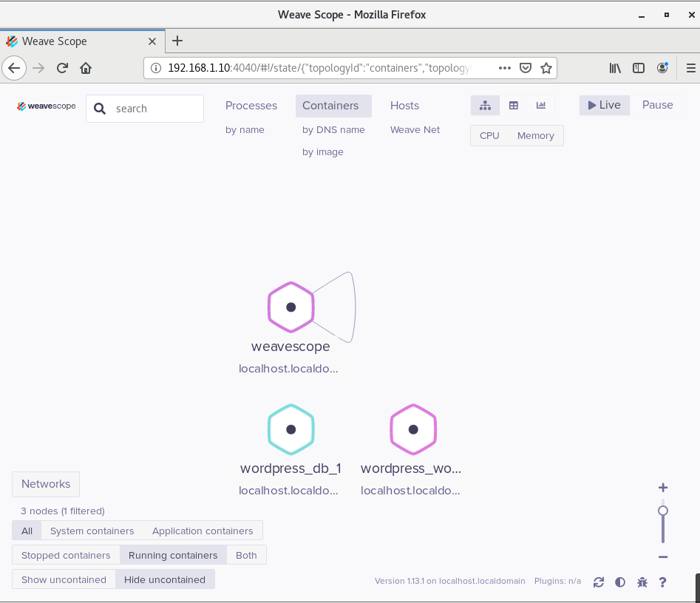Filter to System containers

[x=92, y=531]
